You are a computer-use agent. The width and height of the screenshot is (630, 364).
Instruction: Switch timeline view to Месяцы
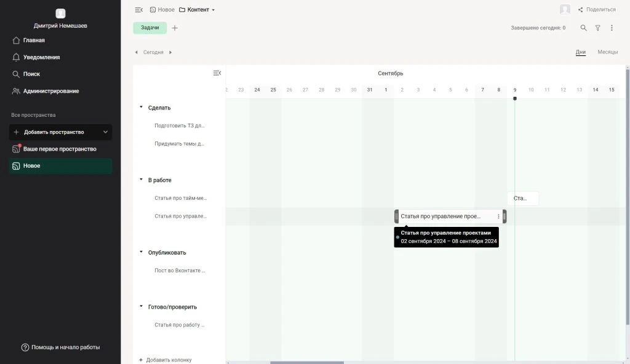[x=608, y=52]
